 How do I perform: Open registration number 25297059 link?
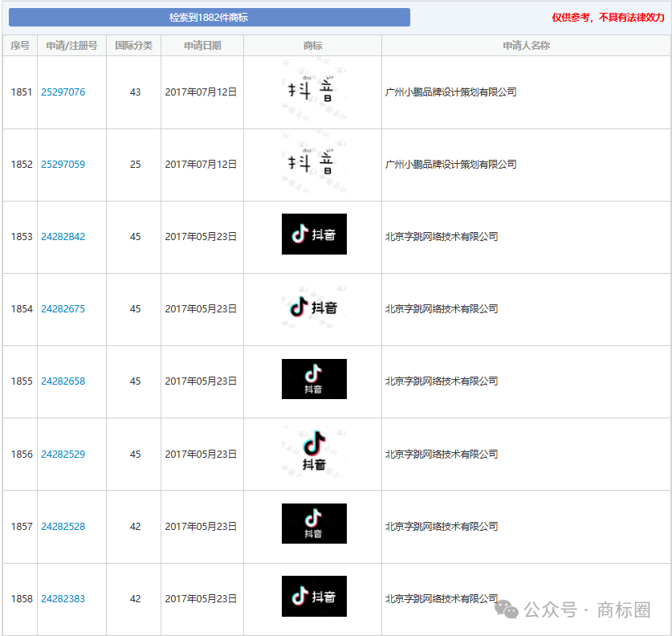[63, 165]
